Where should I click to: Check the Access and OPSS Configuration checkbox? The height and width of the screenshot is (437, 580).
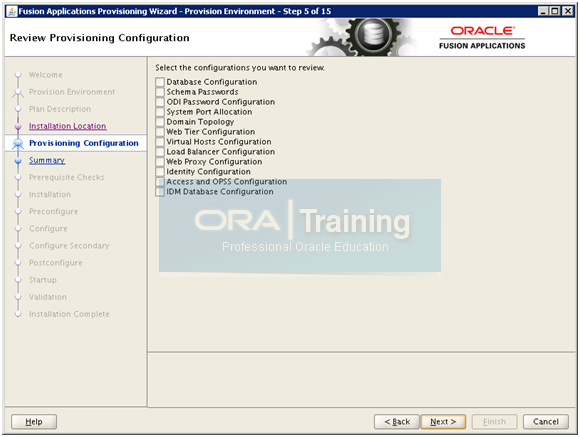coord(160,182)
